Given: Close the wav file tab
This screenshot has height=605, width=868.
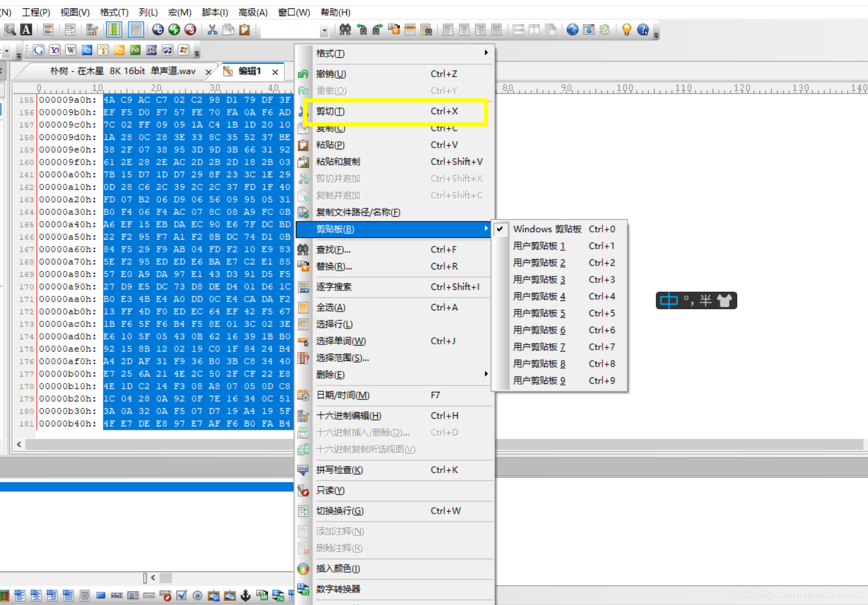Looking at the screenshot, I should (x=208, y=72).
